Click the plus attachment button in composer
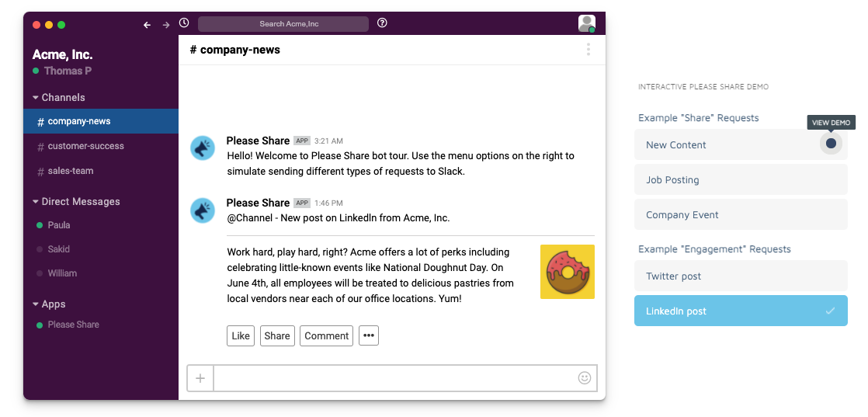Viewport: 868px width, 417px height. coord(200,378)
